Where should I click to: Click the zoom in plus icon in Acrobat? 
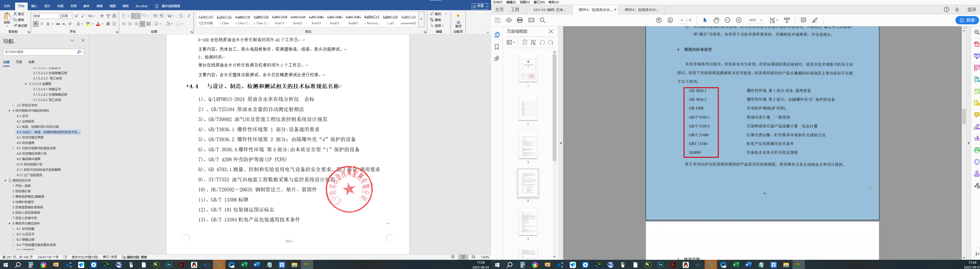pos(739,20)
